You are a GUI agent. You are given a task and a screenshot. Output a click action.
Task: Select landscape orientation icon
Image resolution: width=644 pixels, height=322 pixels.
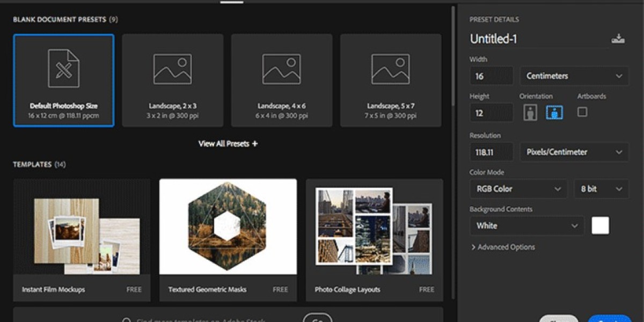(554, 113)
